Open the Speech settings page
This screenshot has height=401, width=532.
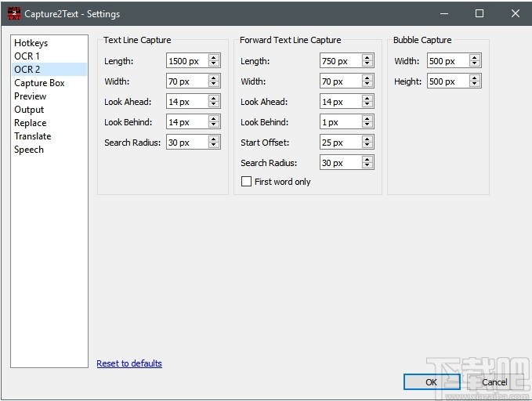29,150
